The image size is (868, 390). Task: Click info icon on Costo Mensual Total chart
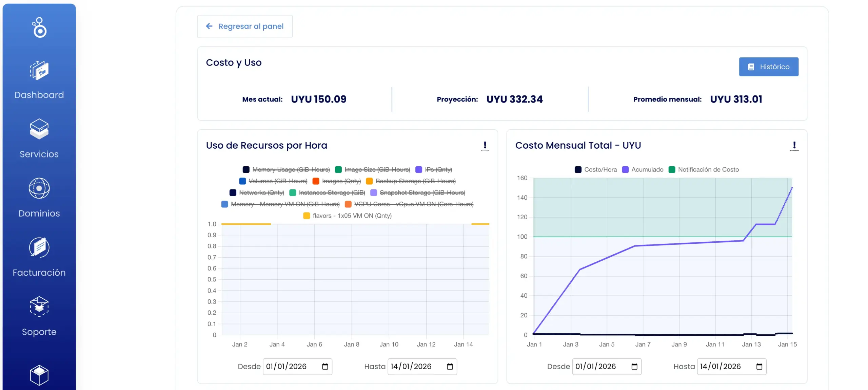point(794,146)
